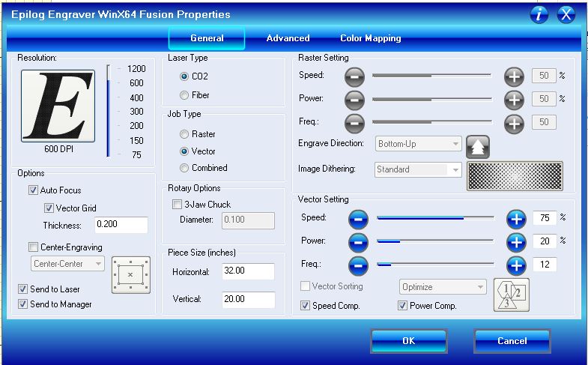Switch to the Advanced tab

(x=288, y=38)
